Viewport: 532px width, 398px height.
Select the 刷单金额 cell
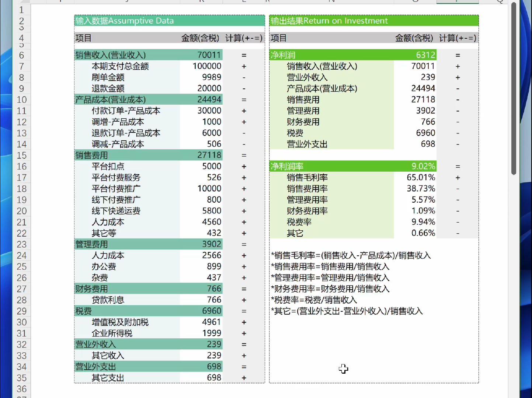point(127,77)
